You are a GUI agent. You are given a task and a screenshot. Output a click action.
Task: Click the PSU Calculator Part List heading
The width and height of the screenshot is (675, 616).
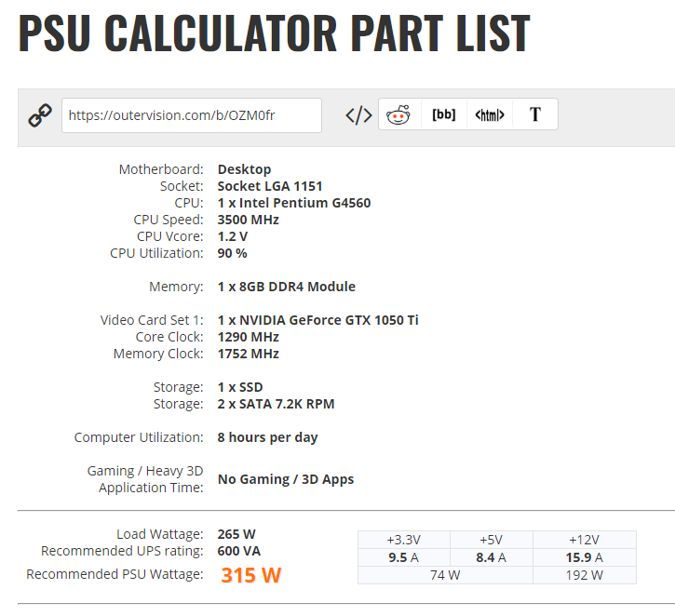click(x=275, y=33)
